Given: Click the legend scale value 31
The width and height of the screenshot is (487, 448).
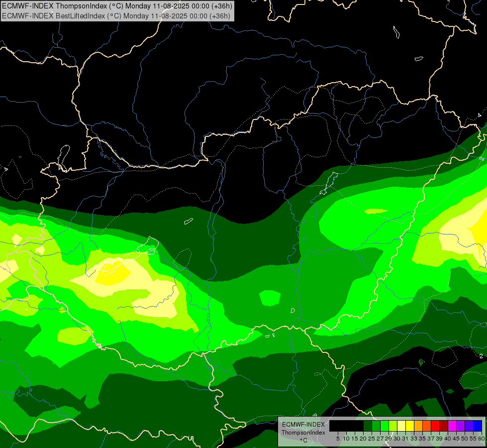Looking at the screenshot, I should coord(405,439).
